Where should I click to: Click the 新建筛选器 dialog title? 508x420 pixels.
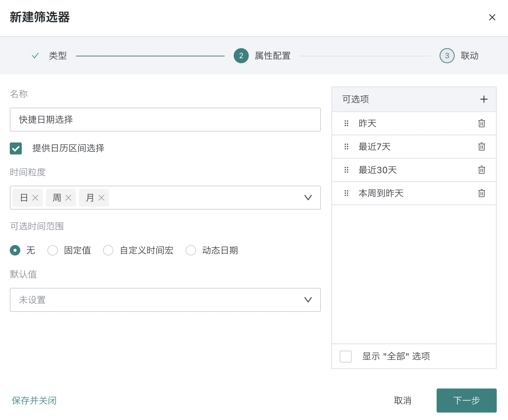40,17
